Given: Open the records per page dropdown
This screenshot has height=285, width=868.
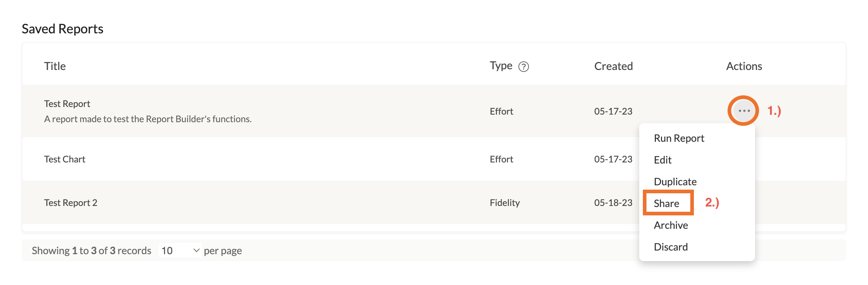Looking at the screenshot, I should coord(180,251).
